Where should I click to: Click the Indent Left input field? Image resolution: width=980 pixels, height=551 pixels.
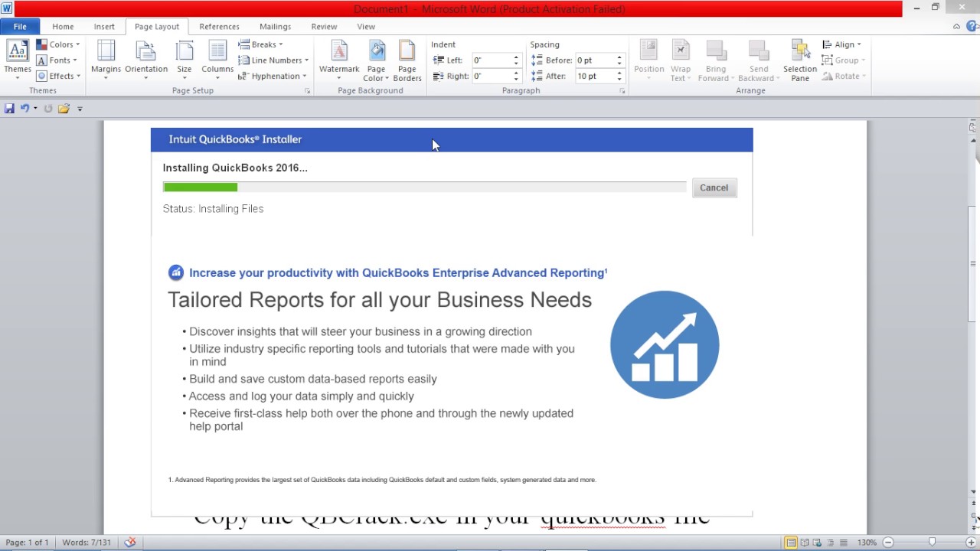coord(491,60)
